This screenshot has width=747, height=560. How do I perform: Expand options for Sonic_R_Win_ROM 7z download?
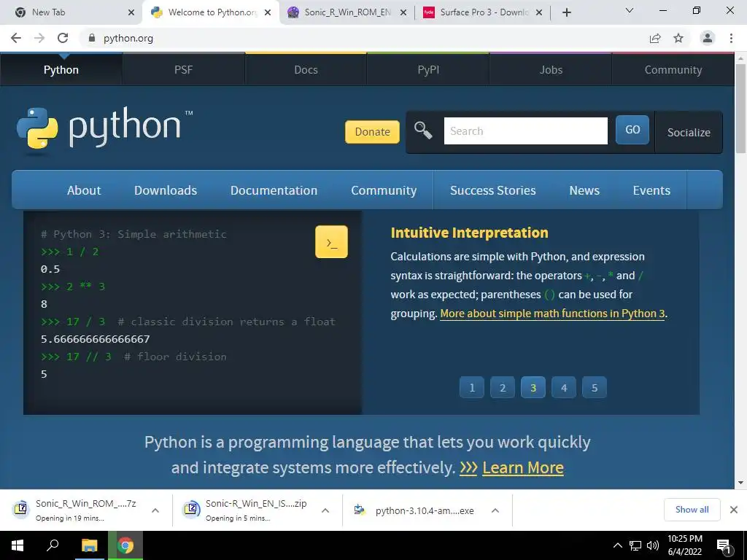tap(155, 510)
